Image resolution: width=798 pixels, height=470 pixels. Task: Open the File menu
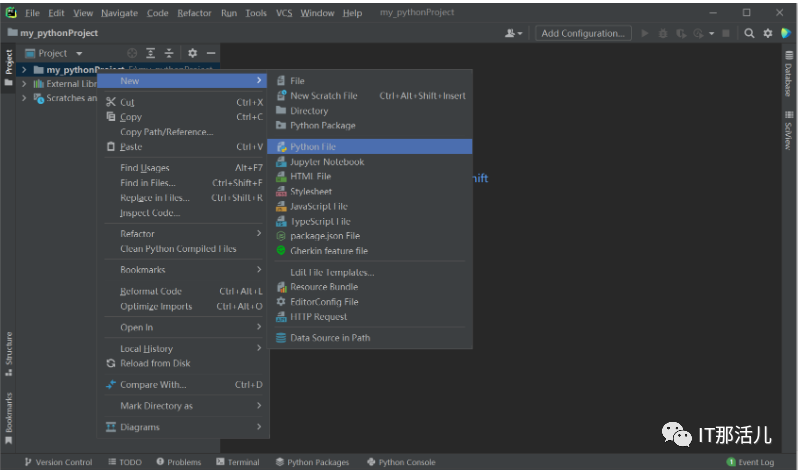click(x=32, y=13)
